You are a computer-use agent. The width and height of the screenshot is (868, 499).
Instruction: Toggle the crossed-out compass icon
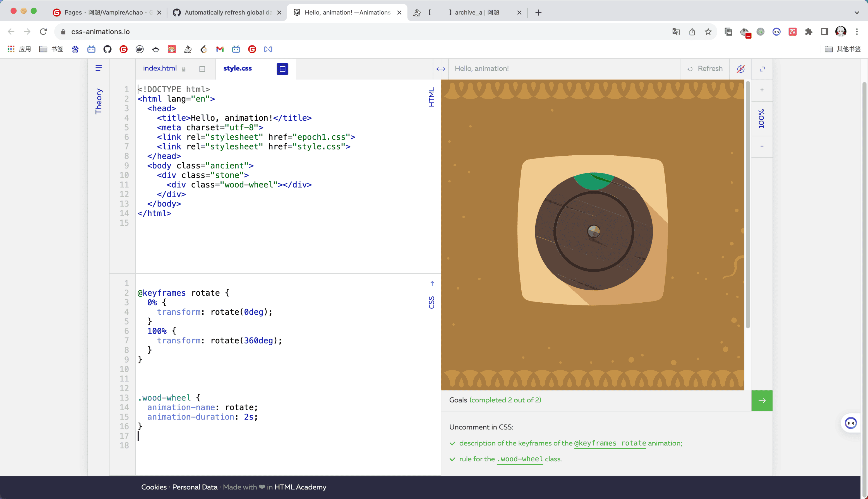pyautogui.click(x=741, y=69)
